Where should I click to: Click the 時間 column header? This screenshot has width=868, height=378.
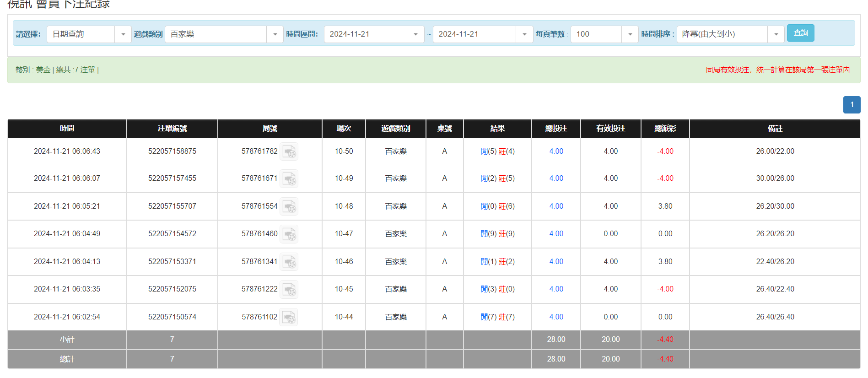pos(67,129)
